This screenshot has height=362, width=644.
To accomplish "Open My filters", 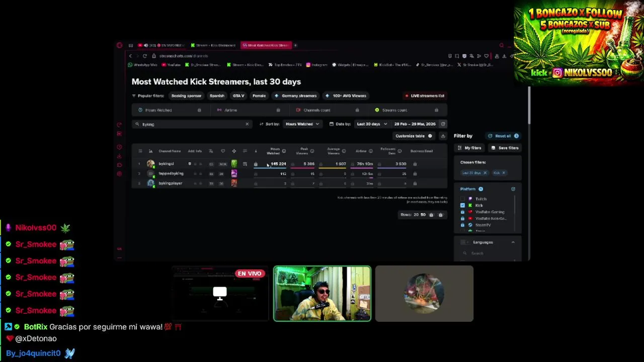I will (469, 148).
